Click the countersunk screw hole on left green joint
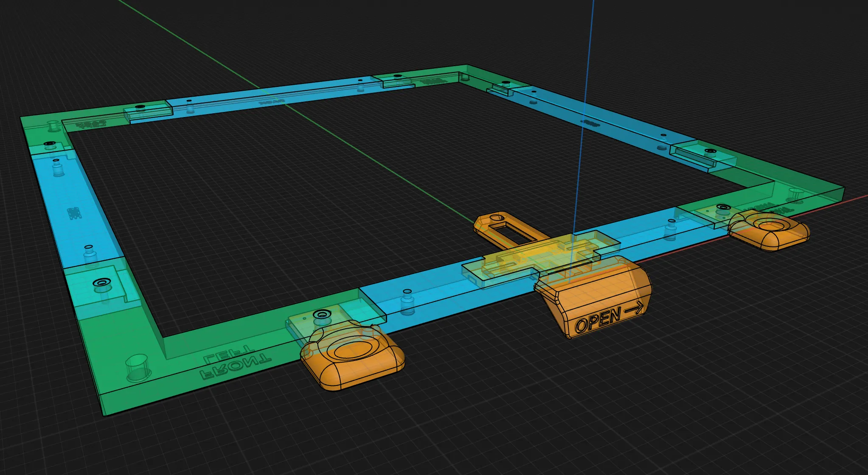Viewport: 868px width, 475px height. pos(102,282)
